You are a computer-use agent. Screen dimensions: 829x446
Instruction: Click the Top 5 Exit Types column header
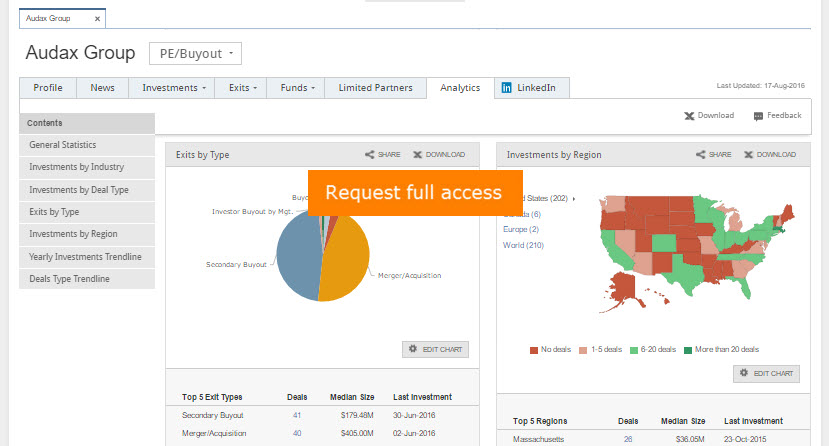(x=212, y=397)
